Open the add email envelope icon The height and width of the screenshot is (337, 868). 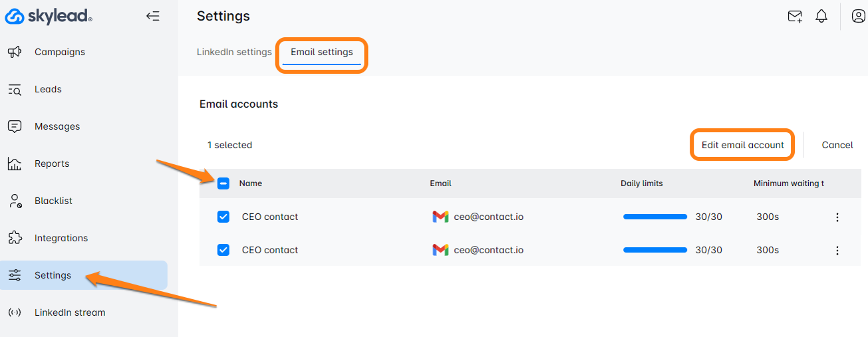(x=795, y=17)
